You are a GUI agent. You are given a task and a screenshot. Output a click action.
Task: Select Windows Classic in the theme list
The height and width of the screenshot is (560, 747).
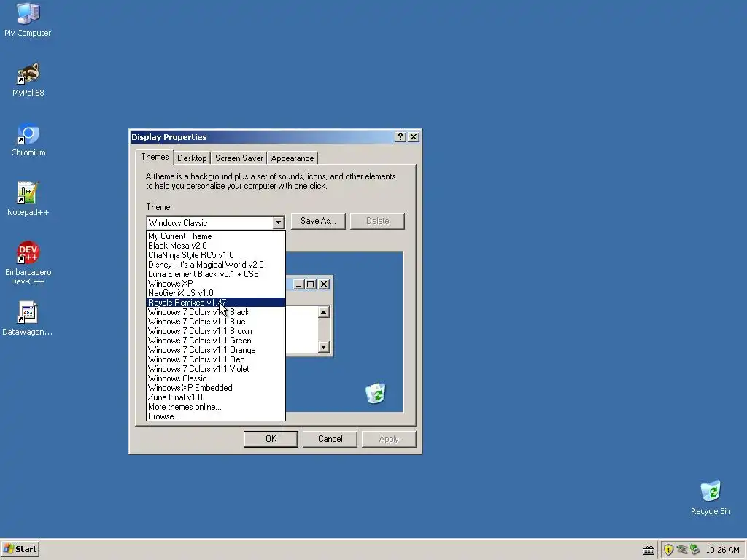[216, 378]
